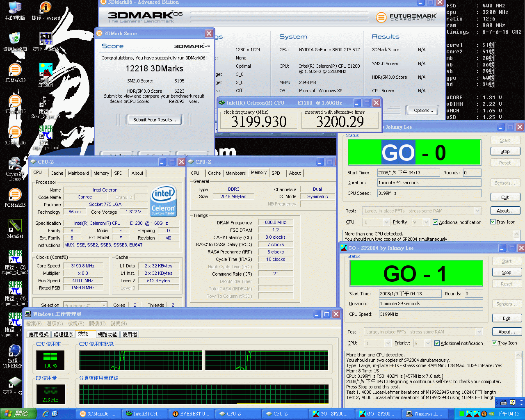Click the CPU 使用率 100% meter
Viewport: 525px width, 420px height.
50,360
